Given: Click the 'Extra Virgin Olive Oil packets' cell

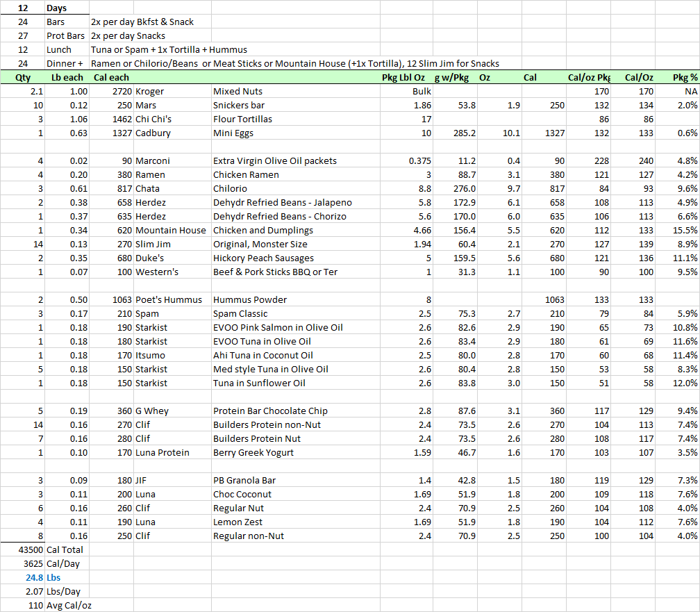Looking at the screenshot, I should (275, 160).
